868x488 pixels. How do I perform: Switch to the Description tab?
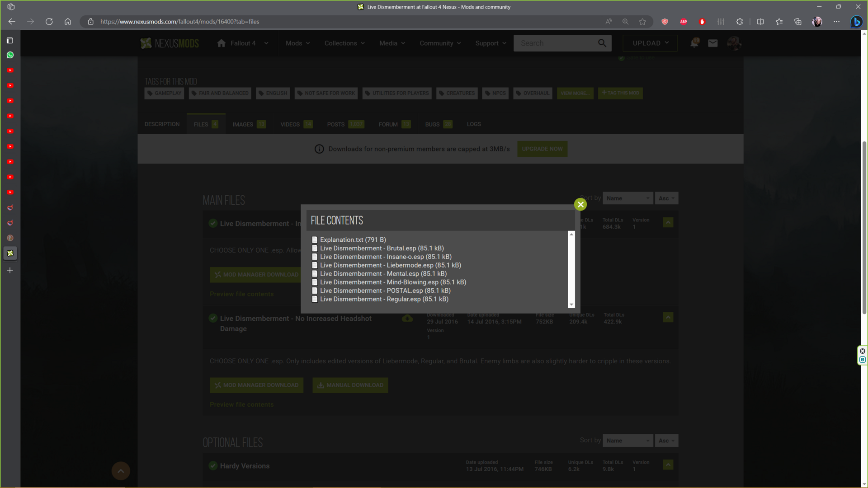[x=162, y=124]
